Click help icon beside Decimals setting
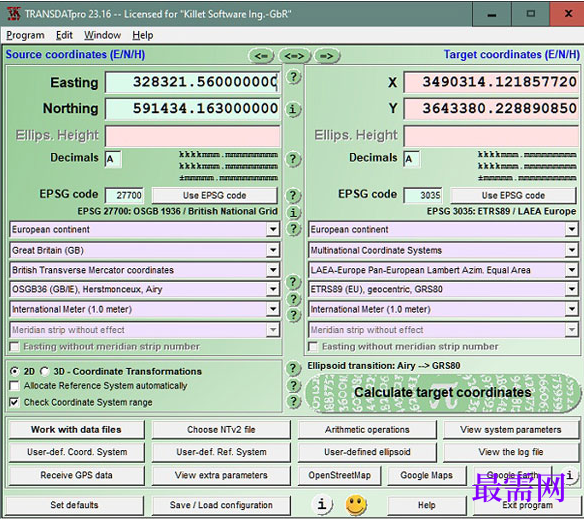Viewport: 584px width, 519px height. [293, 159]
